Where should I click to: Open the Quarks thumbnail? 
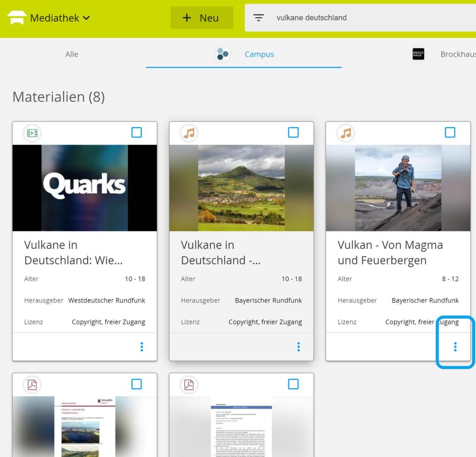85,188
